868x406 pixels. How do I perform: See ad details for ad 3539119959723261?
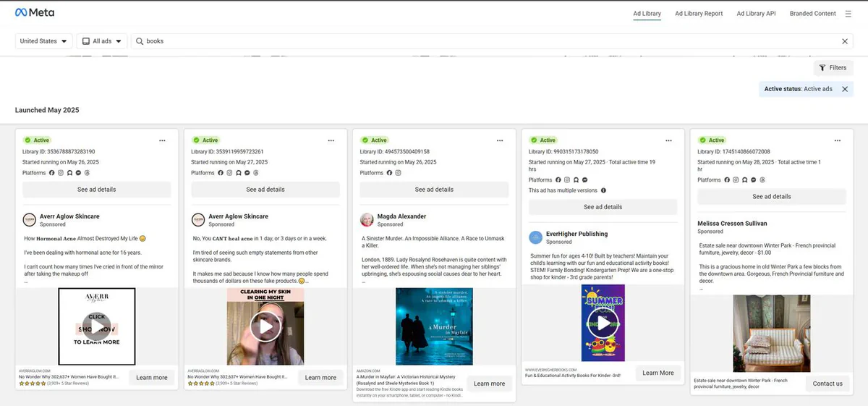tap(265, 190)
